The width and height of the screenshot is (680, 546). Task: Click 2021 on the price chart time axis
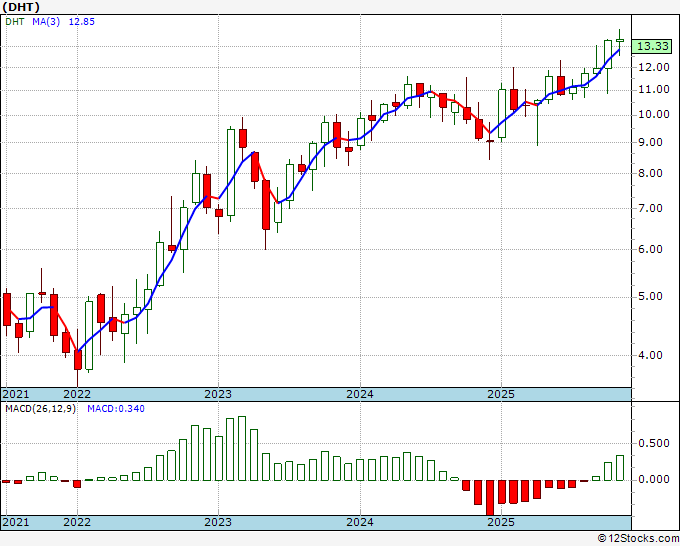point(16,394)
